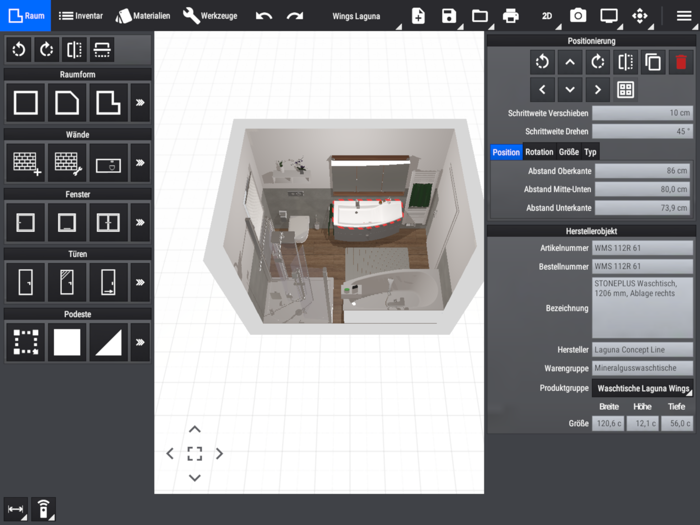
Task: Switch to 2D view
Action: (548, 16)
